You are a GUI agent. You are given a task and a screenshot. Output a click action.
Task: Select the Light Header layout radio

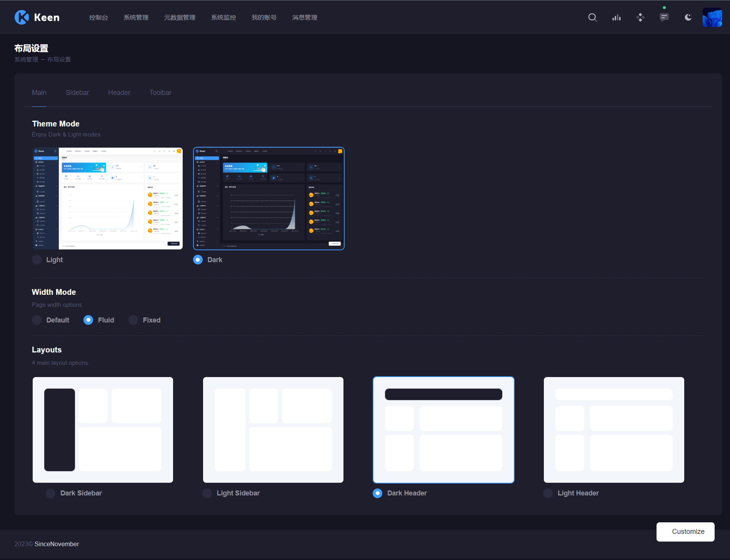click(x=548, y=493)
